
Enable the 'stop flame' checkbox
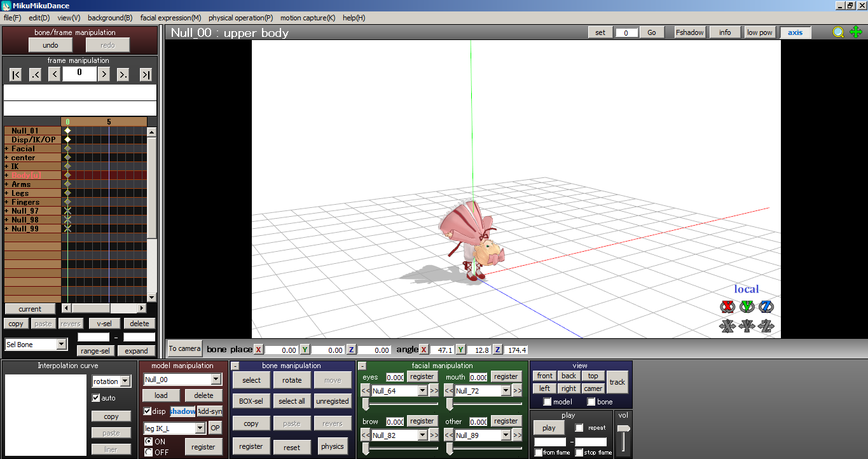click(579, 453)
